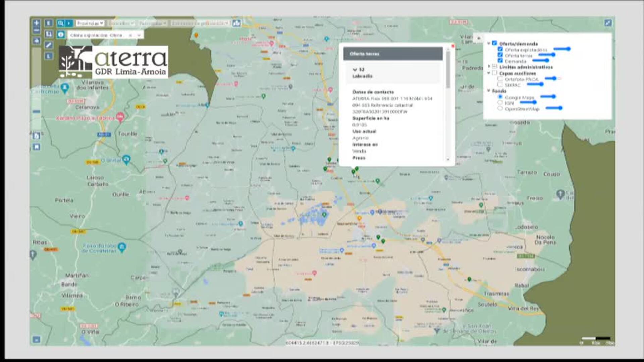644x362 pixels.
Task: Click the small icon at bottom-left of map
Action: (x=36, y=339)
